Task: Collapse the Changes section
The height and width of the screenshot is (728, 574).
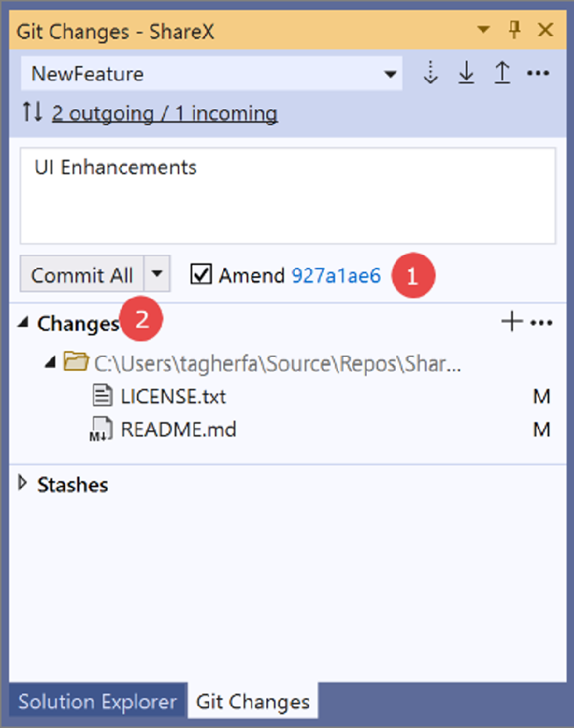Action: click(23, 323)
